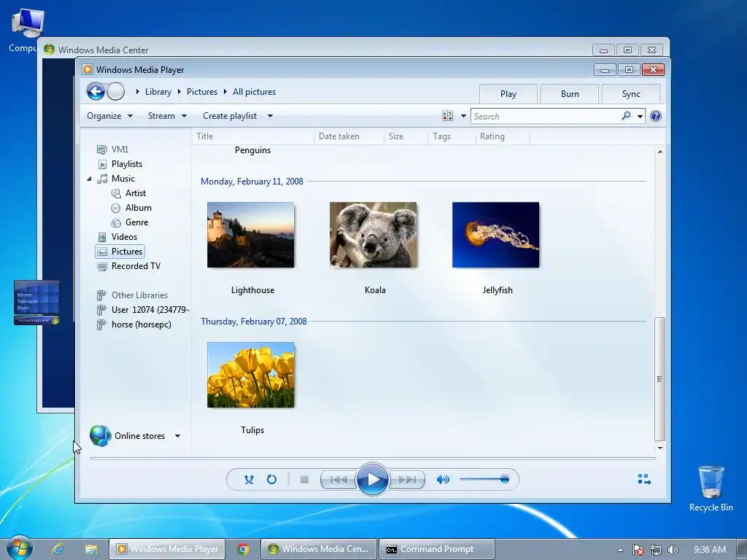Click the Windows Start orb

[20, 548]
